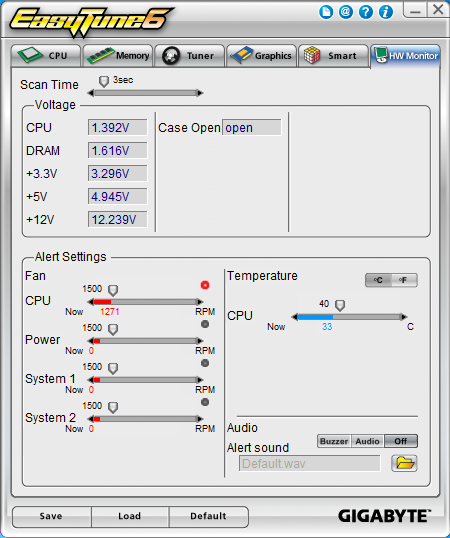Enable System 2 fan alert indicator
Image resolution: width=450 pixels, height=538 pixels.
[205, 402]
